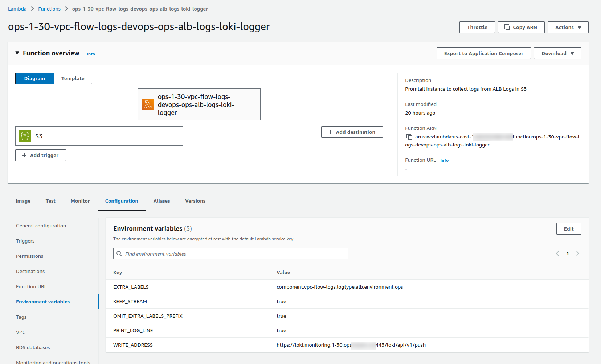Select Permissions in the sidebar
The width and height of the screenshot is (601, 364).
pos(29,256)
